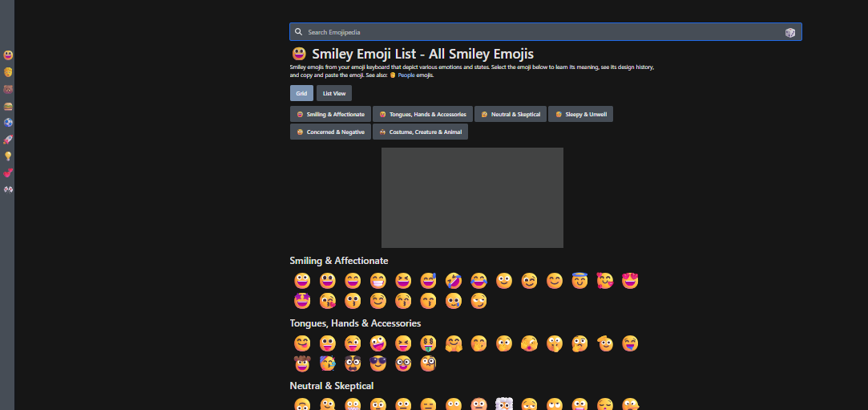Select the drooling face emoji
Viewport: 868px width, 410px height.
pos(630,343)
